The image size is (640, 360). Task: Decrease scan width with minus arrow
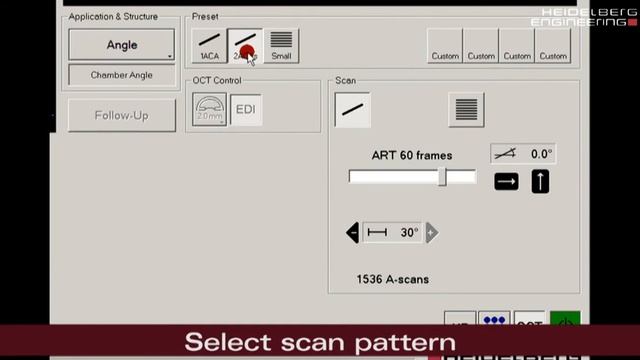tap(353, 233)
